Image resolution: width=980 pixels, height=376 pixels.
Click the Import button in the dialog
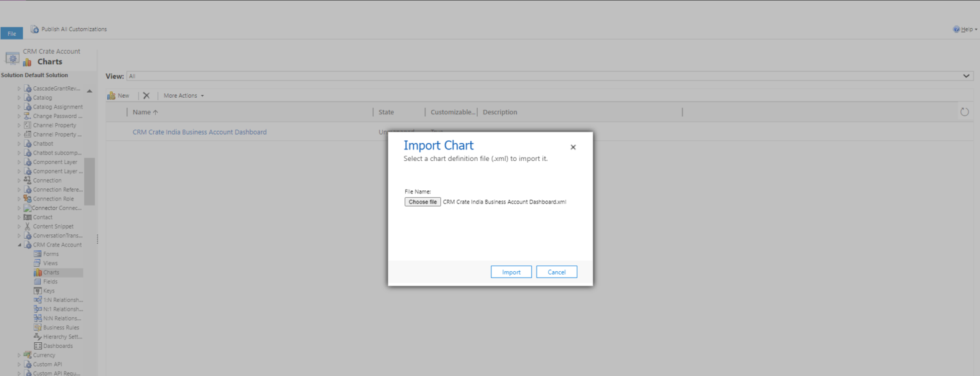click(x=510, y=271)
